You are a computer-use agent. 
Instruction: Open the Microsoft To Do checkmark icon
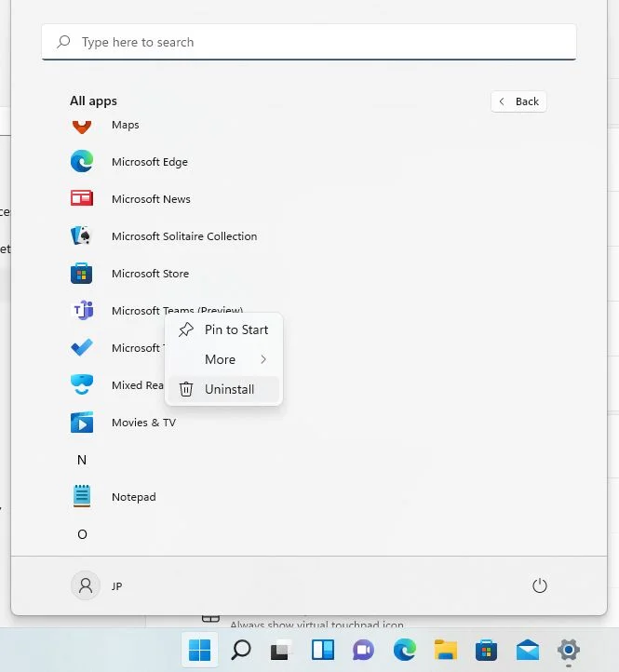point(82,347)
